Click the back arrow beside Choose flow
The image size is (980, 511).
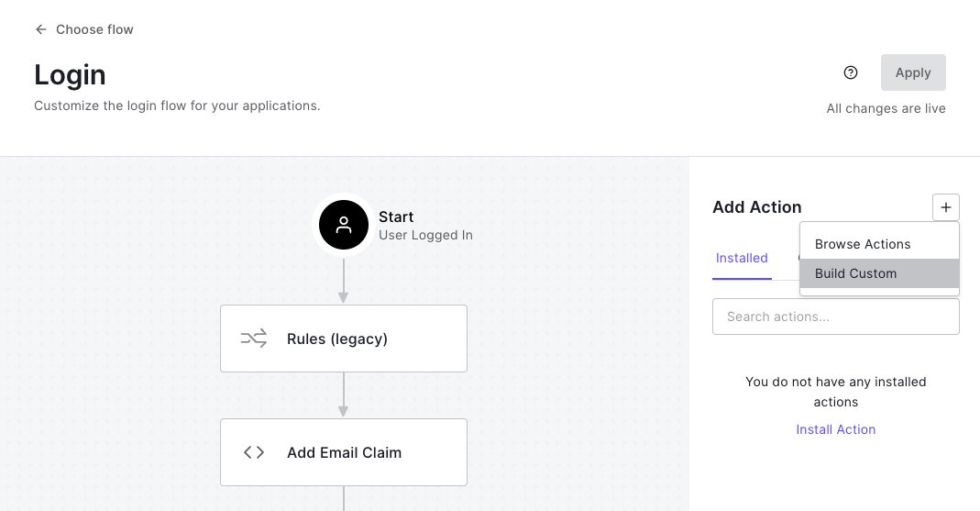[x=40, y=29]
